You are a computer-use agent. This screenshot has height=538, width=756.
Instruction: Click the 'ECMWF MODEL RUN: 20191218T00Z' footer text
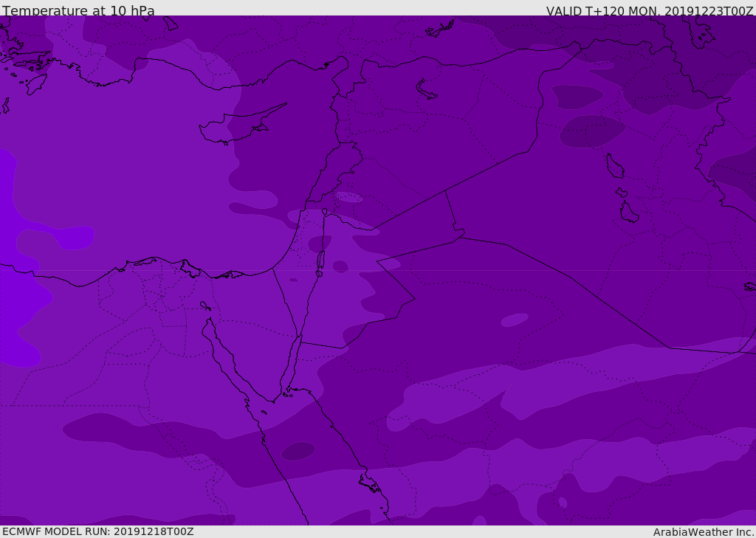[x=98, y=531]
